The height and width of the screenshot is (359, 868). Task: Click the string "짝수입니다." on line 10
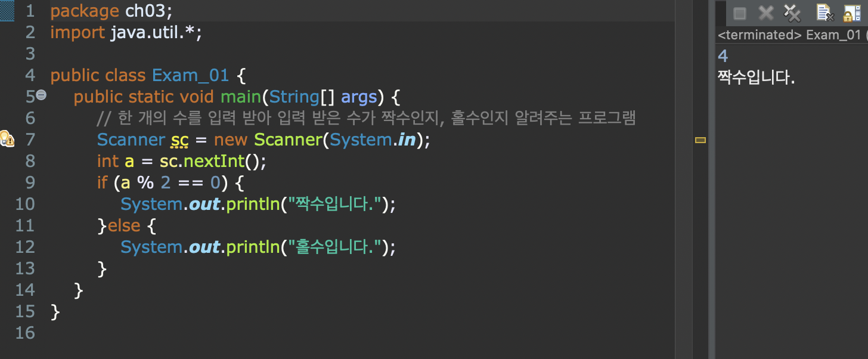pyautogui.click(x=335, y=204)
